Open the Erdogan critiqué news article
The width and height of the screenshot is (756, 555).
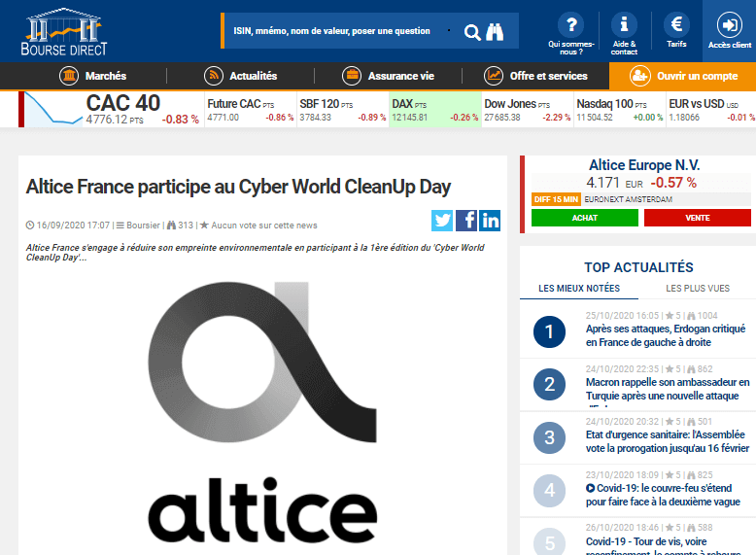(666, 335)
